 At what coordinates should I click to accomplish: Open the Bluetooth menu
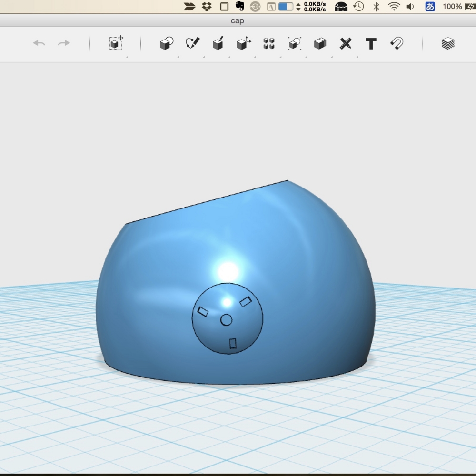coord(377,6)
